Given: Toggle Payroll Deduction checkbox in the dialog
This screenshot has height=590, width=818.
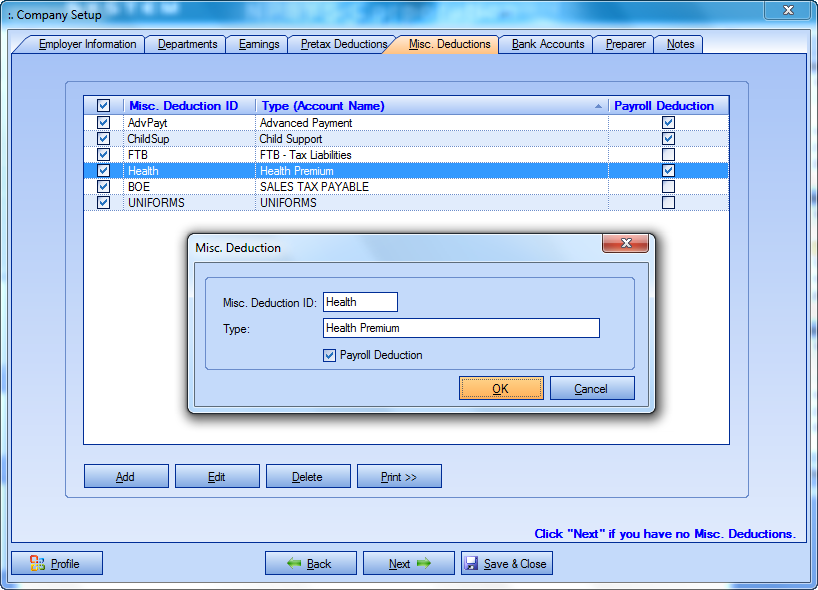Looking at the screenshot, I should pyautogui.click(x=330, y=355).
